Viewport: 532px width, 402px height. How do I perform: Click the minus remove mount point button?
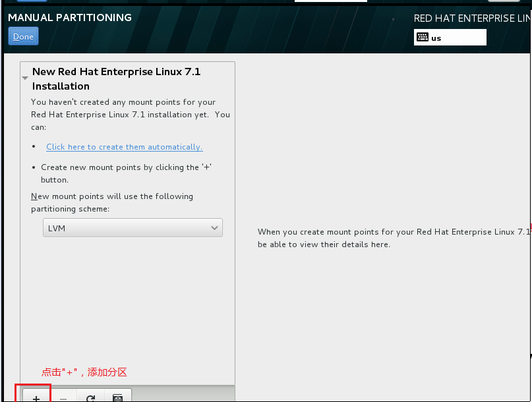(x=63, y=397)
